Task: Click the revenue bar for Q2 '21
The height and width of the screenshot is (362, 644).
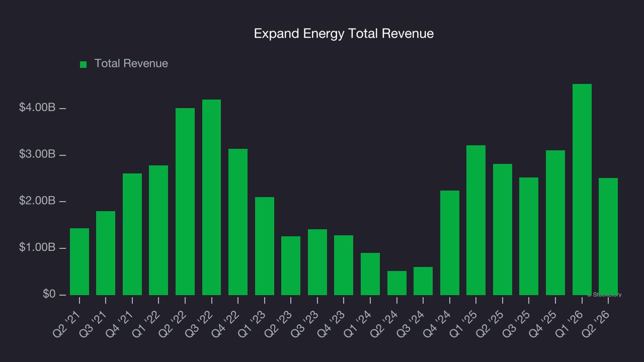Action: [79, 261]
